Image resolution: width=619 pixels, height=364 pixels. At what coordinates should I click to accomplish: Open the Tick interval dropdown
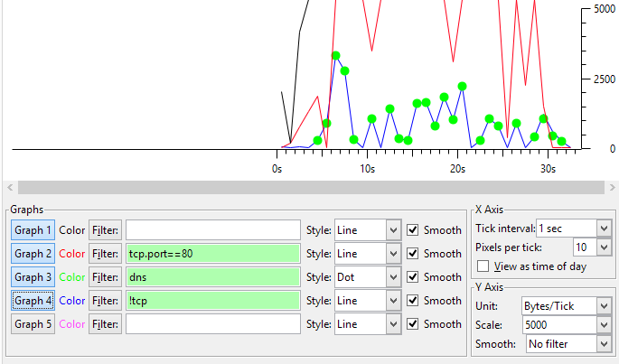point(574,229)
